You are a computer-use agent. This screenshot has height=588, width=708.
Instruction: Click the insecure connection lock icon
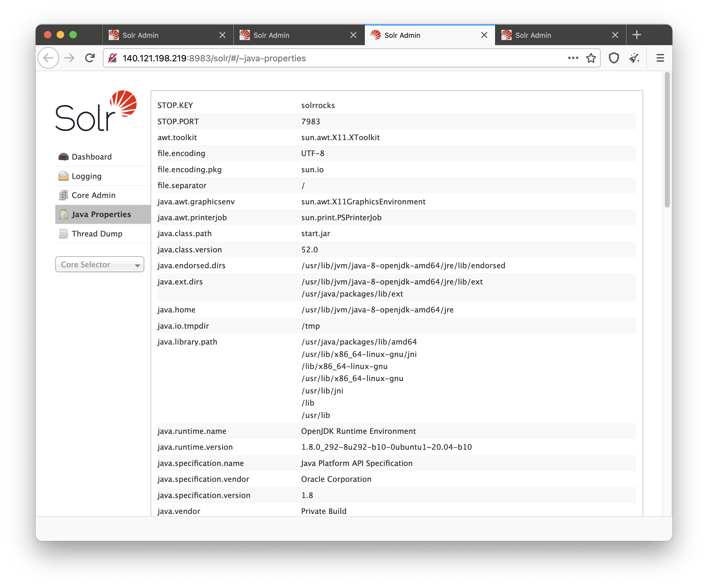coord(112,58)
